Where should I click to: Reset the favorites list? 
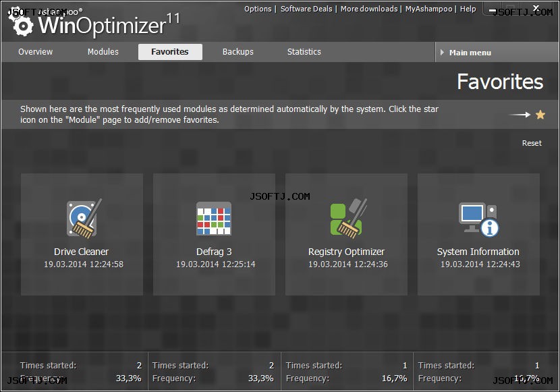(x=532, y=143)
